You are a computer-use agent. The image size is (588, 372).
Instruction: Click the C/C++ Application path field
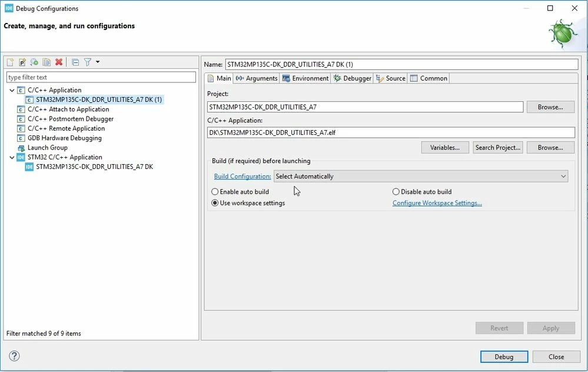click(x=391, y=133)
